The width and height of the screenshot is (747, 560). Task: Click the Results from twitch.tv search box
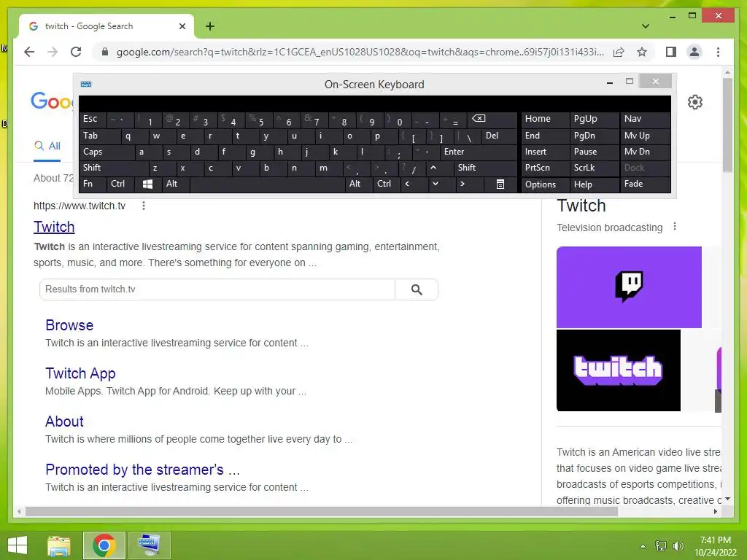217,289
